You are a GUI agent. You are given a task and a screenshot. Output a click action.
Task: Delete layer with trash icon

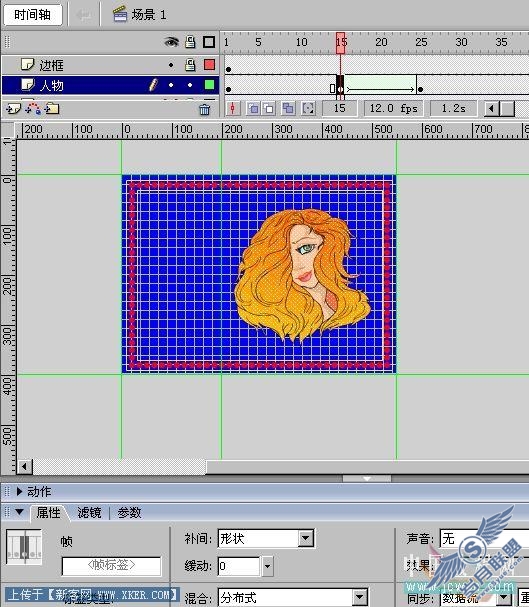204,110
